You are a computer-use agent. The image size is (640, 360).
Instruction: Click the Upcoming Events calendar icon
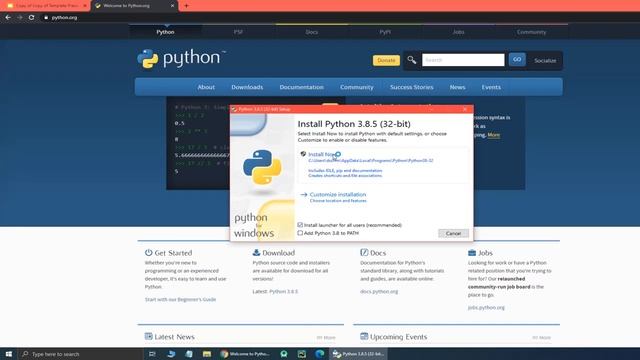(364, 336)
